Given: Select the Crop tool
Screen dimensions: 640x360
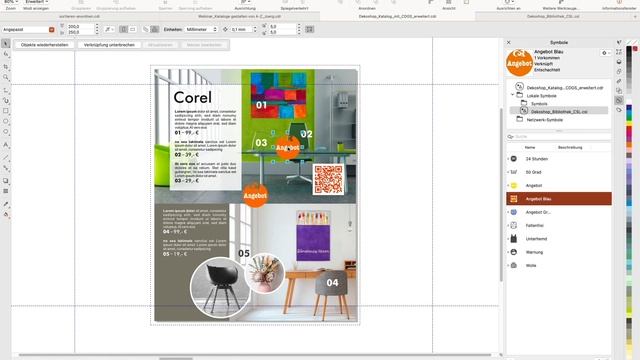Looking at the screenshot, I should pyautogui.click(x=6, y=66).
